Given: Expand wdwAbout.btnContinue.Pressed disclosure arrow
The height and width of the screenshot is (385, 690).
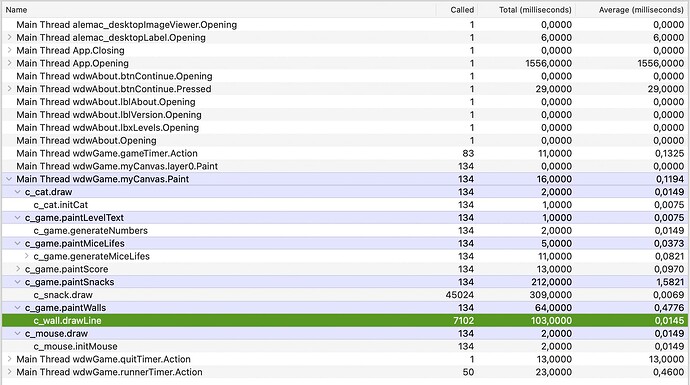Looking at the screenshot, I should pos(9,89).
